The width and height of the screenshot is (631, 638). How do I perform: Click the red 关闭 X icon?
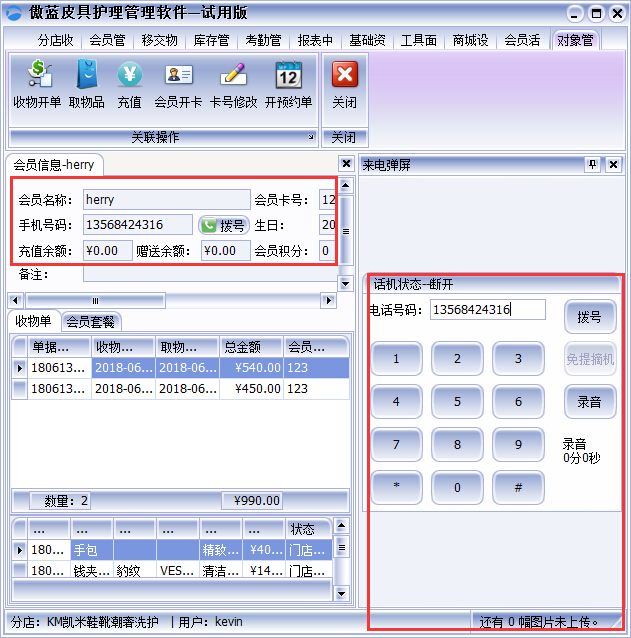pyautogui.click(x=344, y=83)
